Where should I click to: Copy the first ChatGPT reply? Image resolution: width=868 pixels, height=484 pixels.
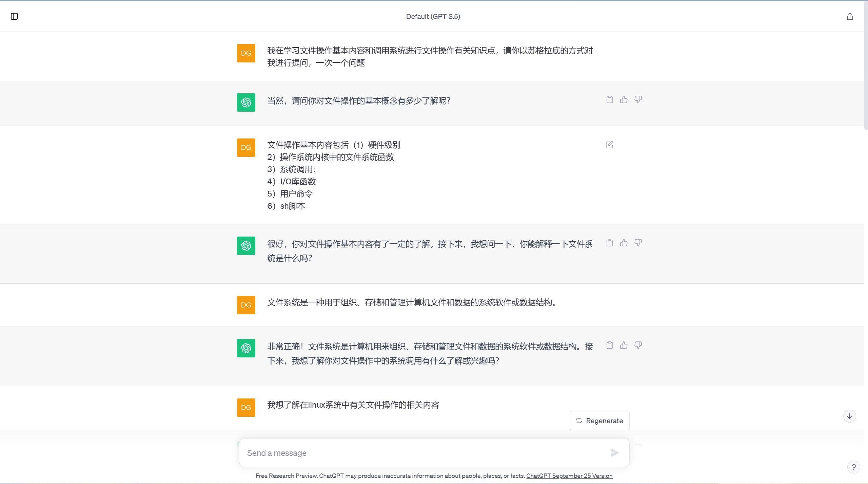[x=609, y=99]
